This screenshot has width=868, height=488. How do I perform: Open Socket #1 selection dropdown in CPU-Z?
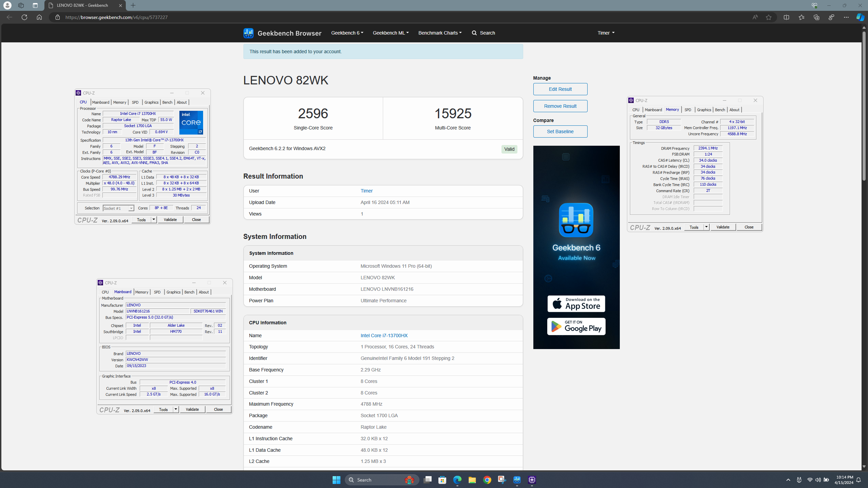[x=118, y=208]
